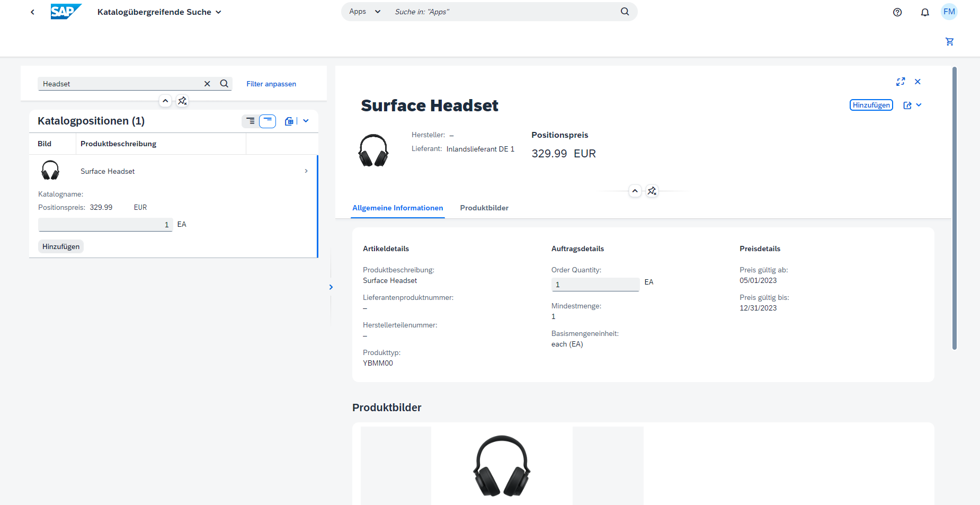Open the help question mark icon
Viewport: 980px width, 505px height.
click(897, 12)
